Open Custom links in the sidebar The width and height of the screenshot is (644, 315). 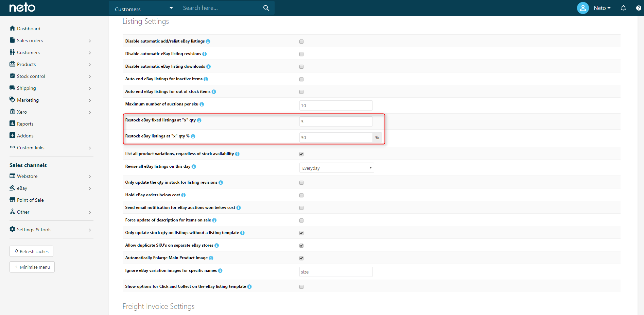[x=31, y=148]
